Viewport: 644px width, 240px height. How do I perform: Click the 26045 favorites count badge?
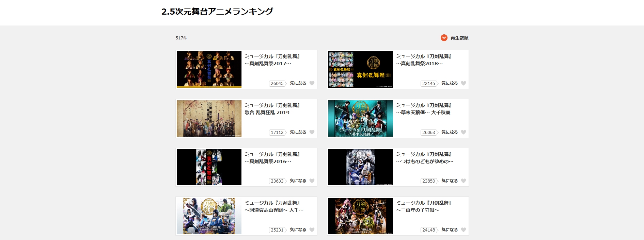(x=278, y=83)
